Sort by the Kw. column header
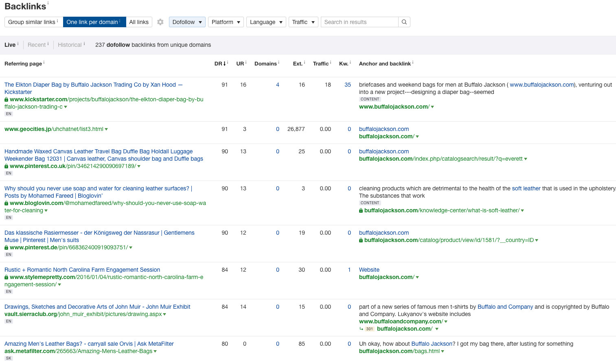The image size is (616, 364). (x=344, y=63)
